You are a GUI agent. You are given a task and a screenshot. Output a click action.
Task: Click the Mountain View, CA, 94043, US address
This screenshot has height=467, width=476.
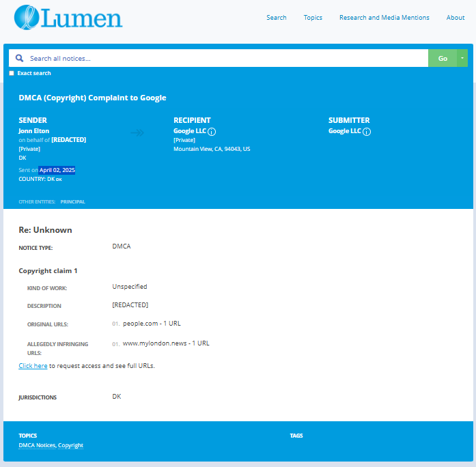coord(212,149)
